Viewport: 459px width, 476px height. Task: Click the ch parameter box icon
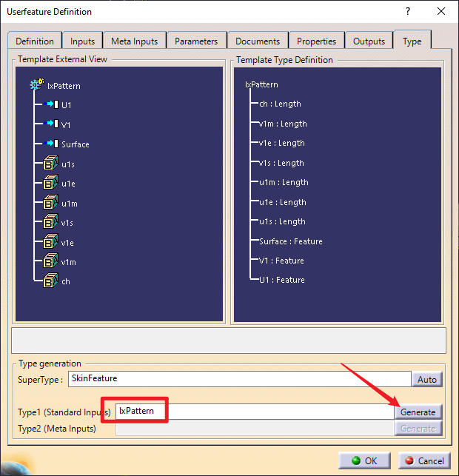[50, 281]
